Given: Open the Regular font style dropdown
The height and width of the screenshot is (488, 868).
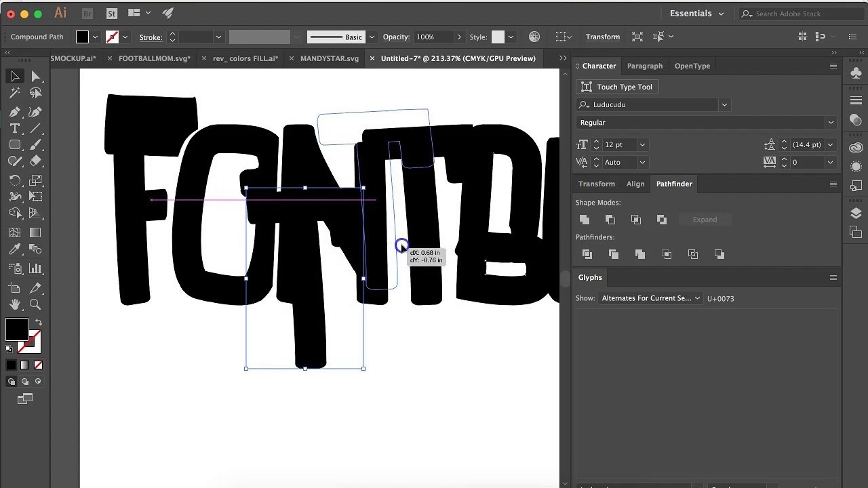Looking at the screenshot, I should tap(831, 123).
